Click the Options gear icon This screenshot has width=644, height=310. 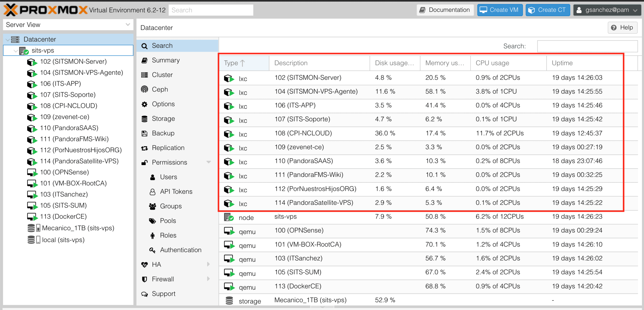point(144,104)
